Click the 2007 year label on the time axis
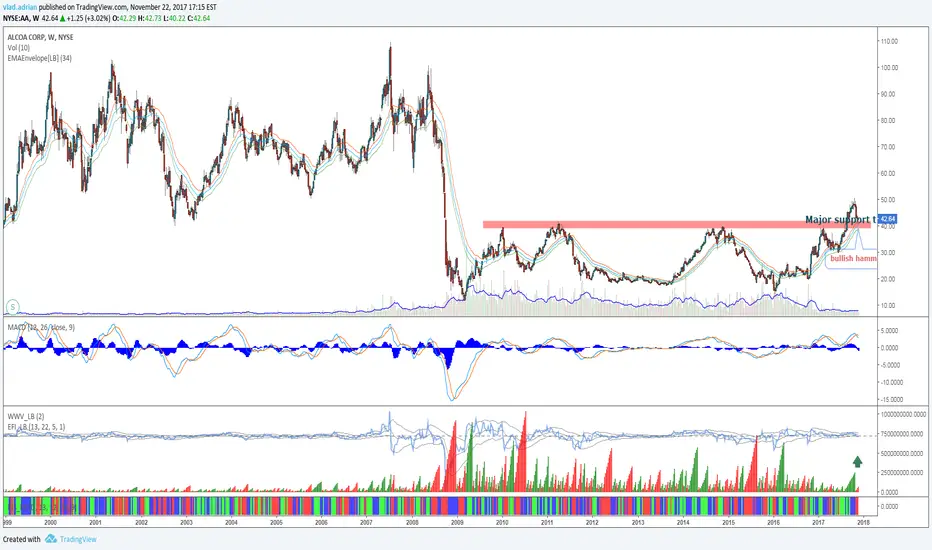Screen dimensions: 932x550 coord(366,523)
